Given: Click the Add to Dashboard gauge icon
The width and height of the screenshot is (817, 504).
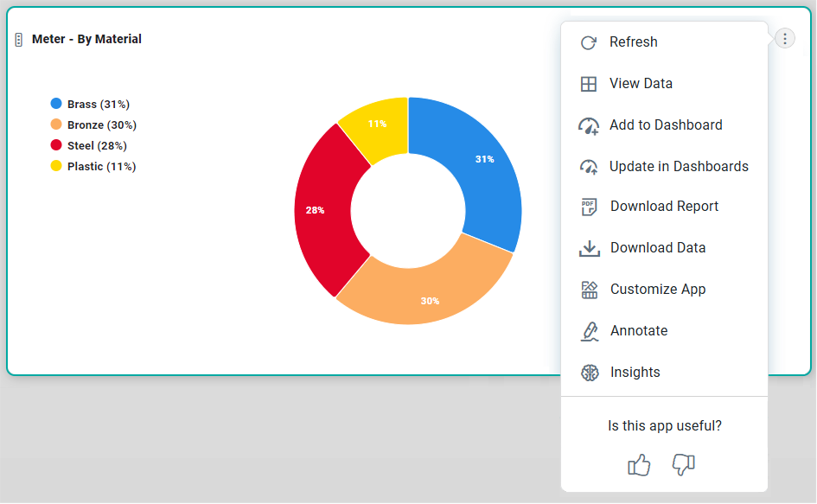Looking at the screenshot, I should [589, 125].
